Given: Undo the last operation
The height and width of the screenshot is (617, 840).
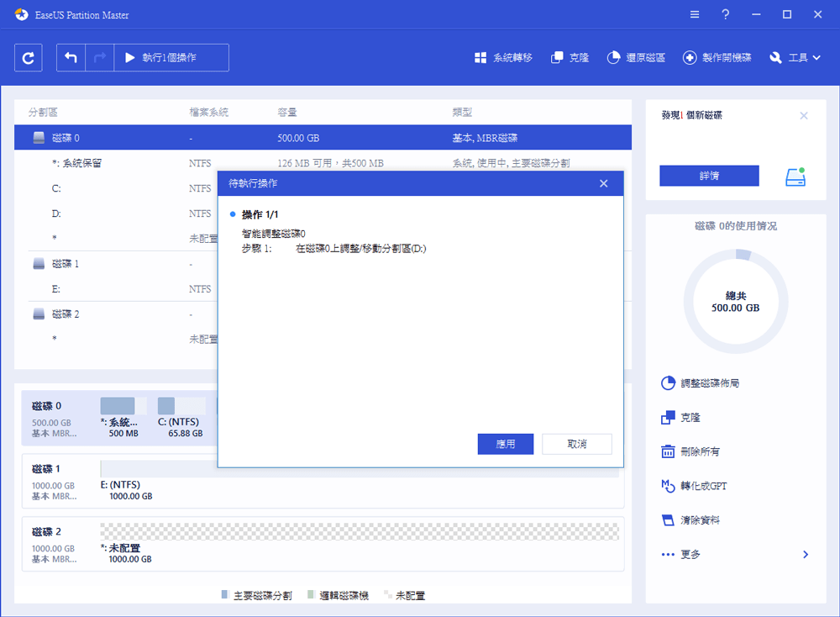Looking at the screenshot, I should click(71, 57).
